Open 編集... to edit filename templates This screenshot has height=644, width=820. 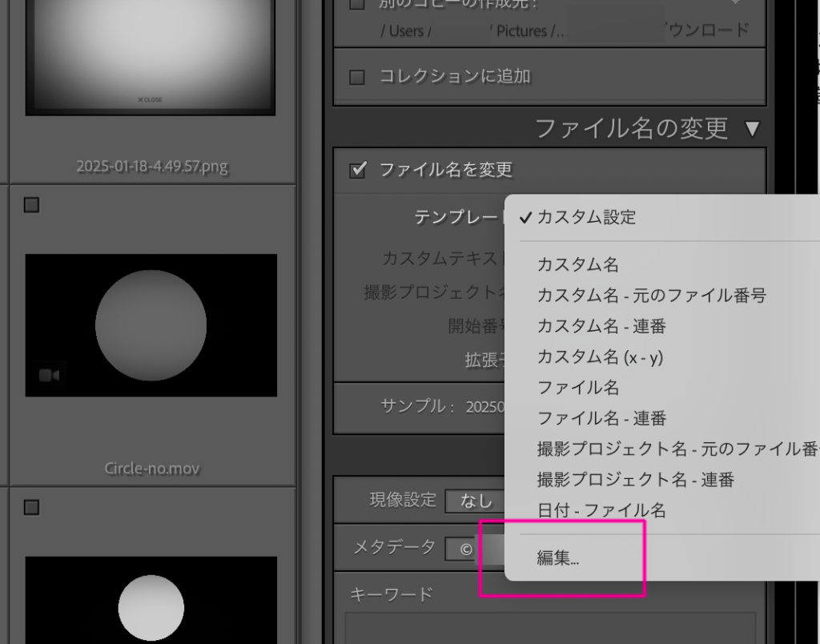coord(558,558)
